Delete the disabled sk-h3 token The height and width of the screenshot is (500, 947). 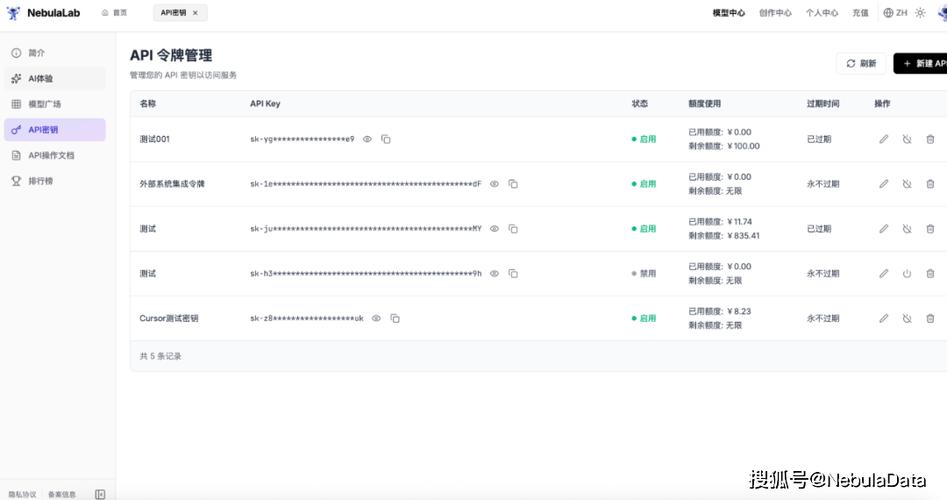[930, 274]
